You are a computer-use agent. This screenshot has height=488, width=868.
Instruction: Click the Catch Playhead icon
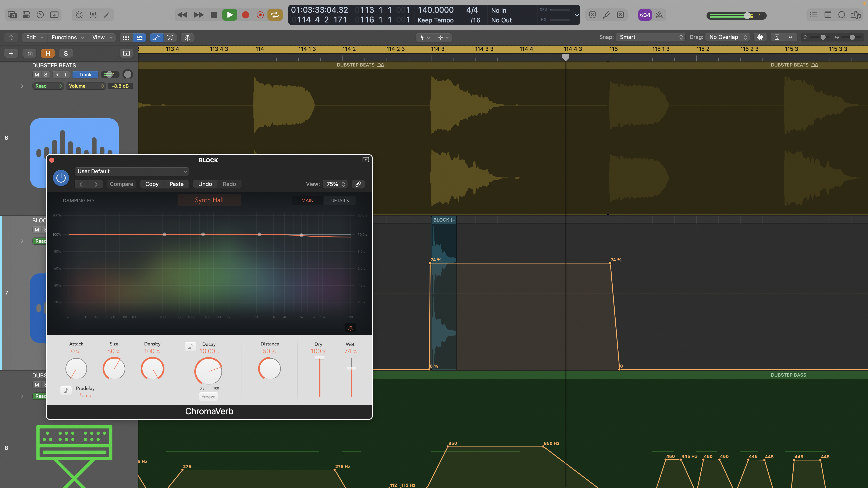click(187, 37)
